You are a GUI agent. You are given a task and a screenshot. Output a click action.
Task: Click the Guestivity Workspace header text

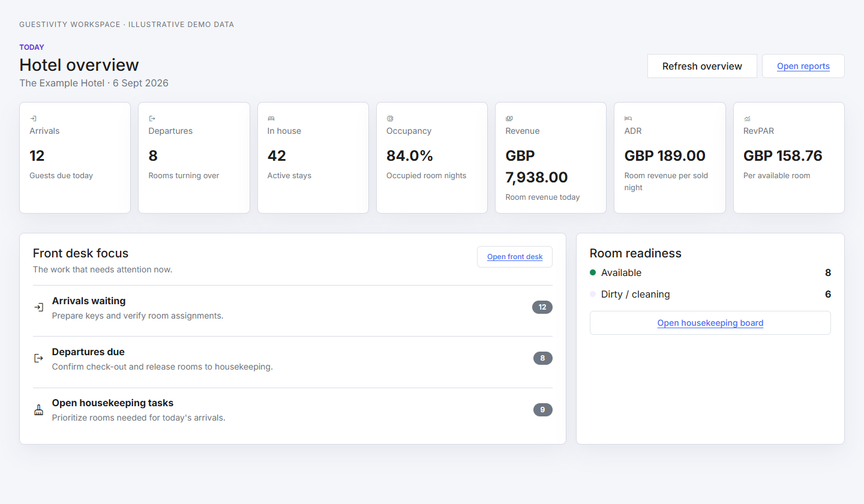[x=127, y=25]
